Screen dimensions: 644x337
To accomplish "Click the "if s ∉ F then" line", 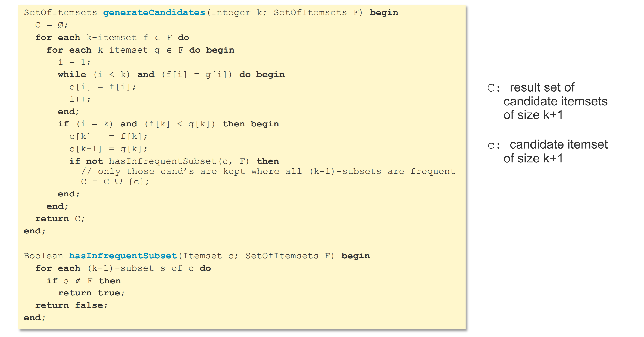I will pos(83,281).
